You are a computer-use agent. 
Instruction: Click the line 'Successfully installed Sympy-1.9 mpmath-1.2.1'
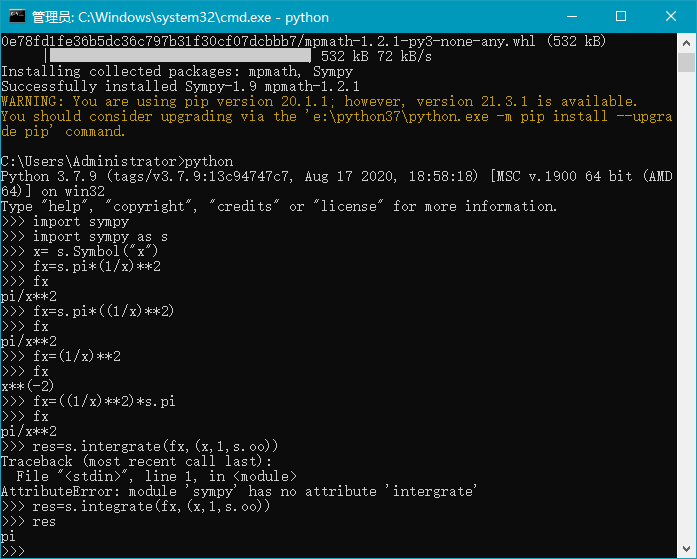180,86
